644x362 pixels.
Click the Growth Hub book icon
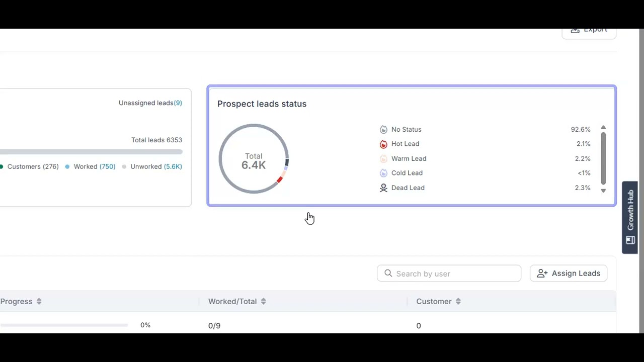pos(630,240)
